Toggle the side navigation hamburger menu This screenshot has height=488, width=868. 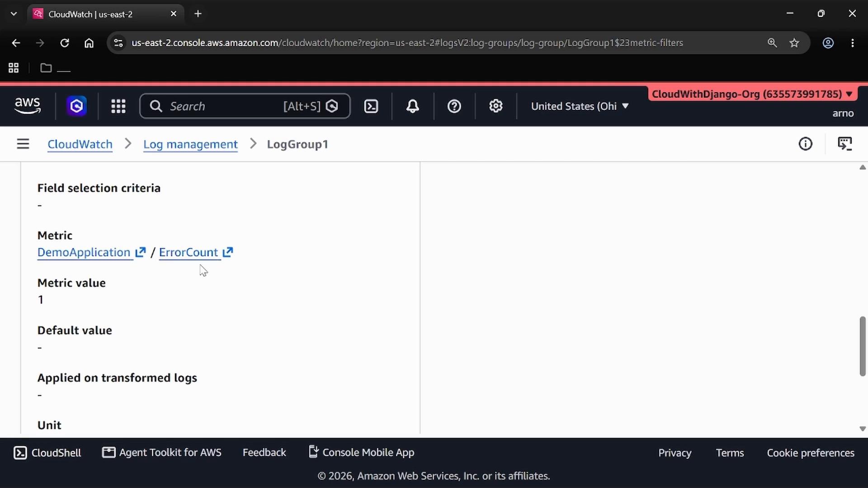23,144
